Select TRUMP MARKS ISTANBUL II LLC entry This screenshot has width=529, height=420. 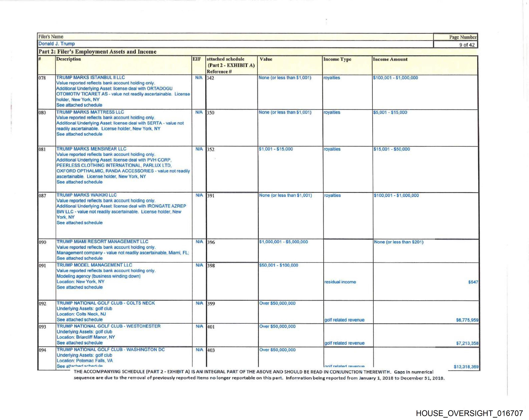coord(91,77)
